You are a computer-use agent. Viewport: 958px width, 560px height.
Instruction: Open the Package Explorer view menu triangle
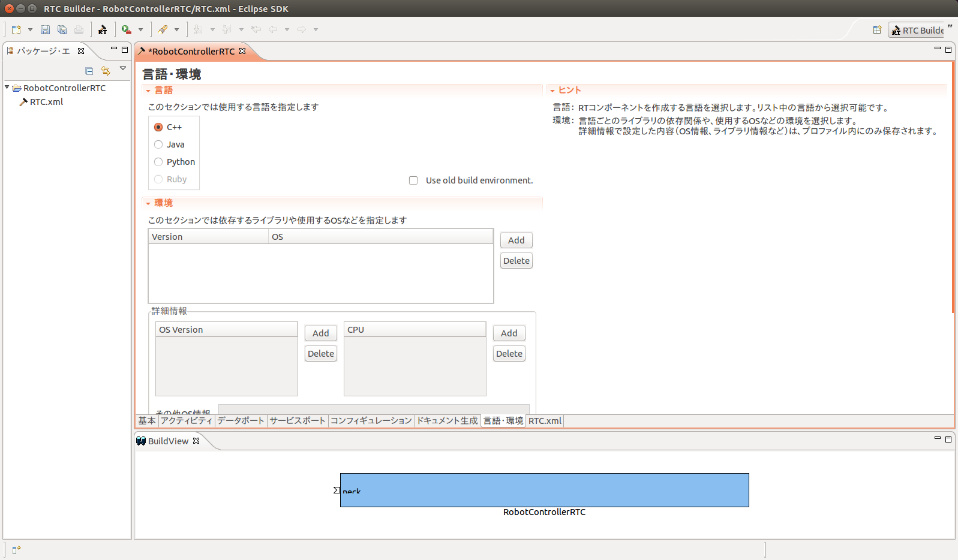[x=123, y=68]
